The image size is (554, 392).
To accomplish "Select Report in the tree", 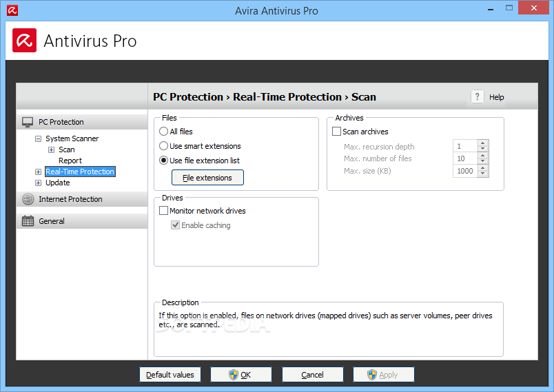I will tap(70, 161).
